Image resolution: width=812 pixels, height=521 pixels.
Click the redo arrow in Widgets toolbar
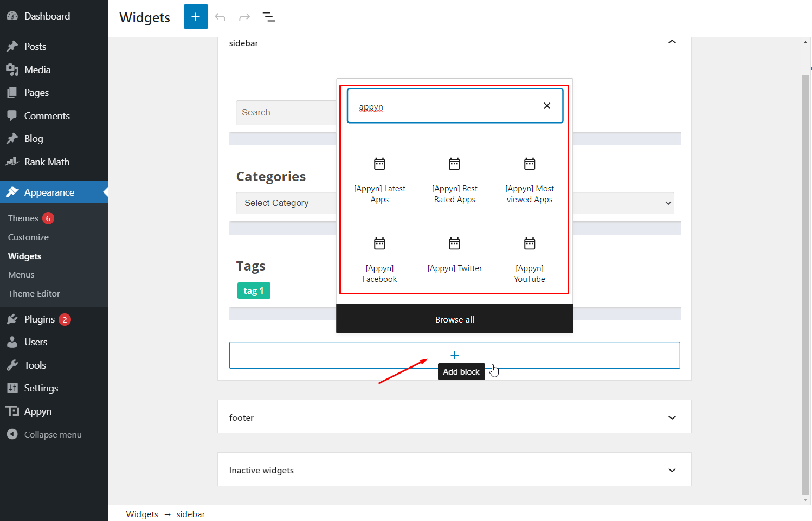pyautogui.click(x=244, y=17)
